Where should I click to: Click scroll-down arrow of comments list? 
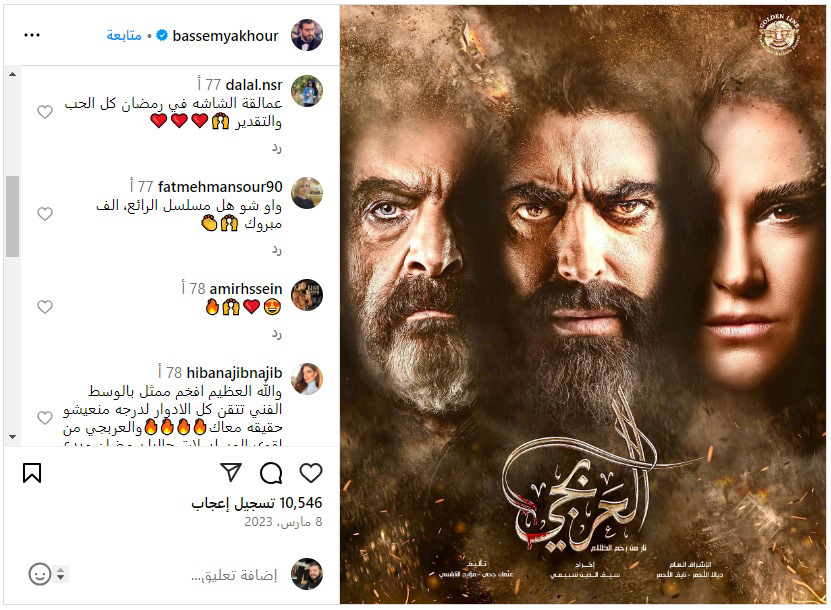12,437
